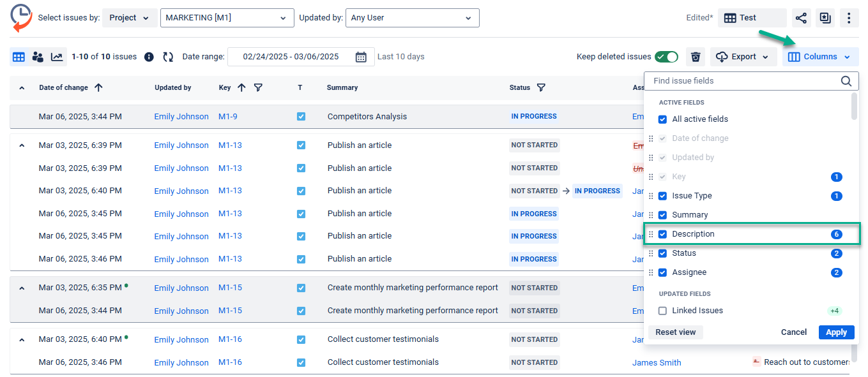This screenshot has width=868, height=377.
Task: Check the Linked Issues field checkbox
Action: pyautogui.click(x=662, y=311)
